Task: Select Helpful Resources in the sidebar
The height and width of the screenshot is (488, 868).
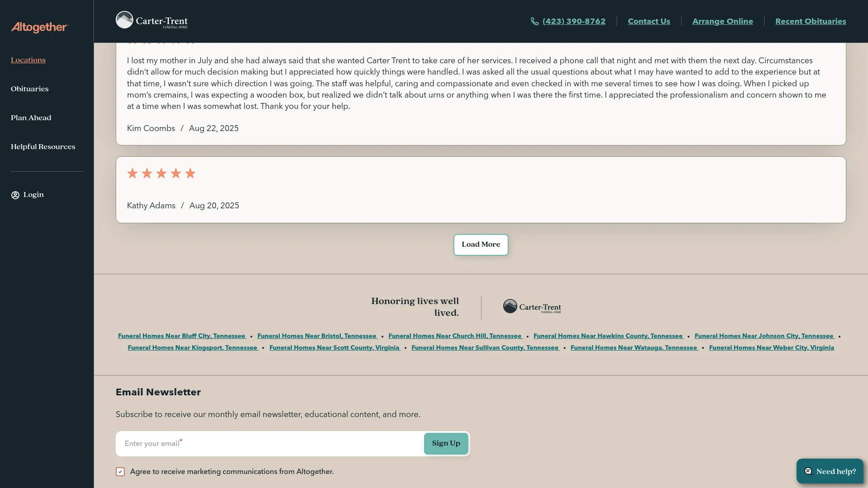Action: 42,146
